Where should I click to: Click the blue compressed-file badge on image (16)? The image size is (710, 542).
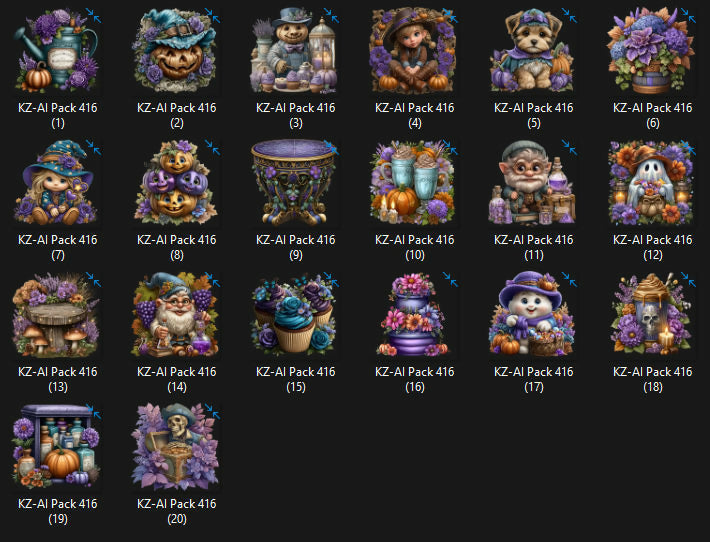[x=450, y=279]
